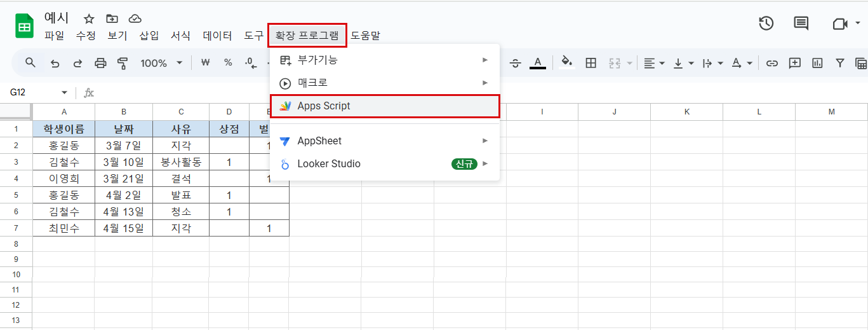Apply strikethrough formatting

tap(515, 63)
